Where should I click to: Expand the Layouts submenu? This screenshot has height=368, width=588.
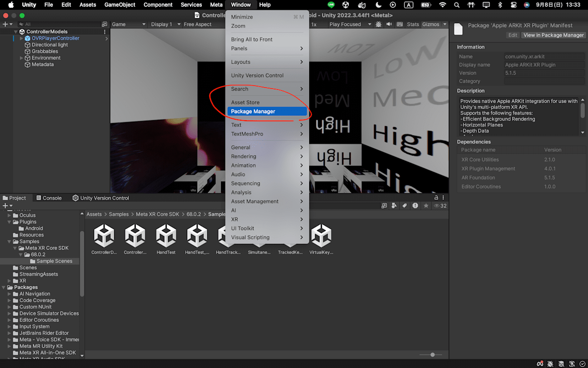click(x=267, y=62)
